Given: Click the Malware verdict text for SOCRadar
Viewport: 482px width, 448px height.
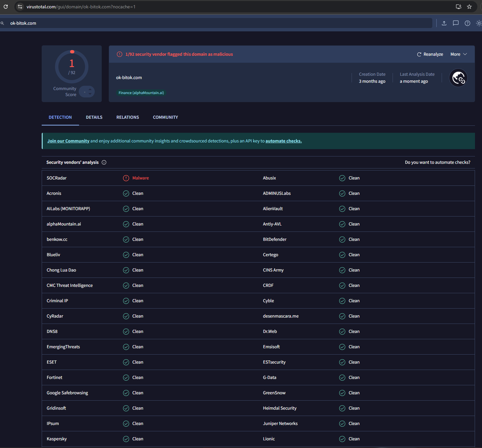Looking at the screenshot, I should [x=141, y=178].
